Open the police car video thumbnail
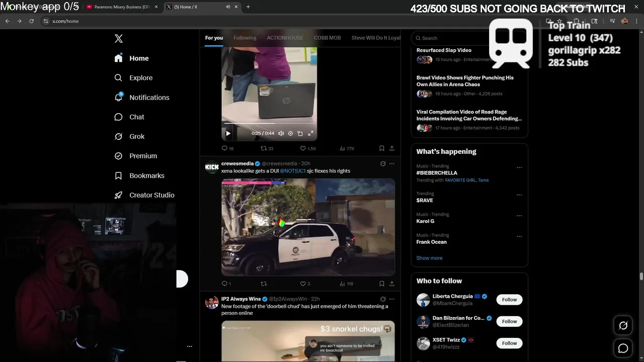 coord(308,227)
